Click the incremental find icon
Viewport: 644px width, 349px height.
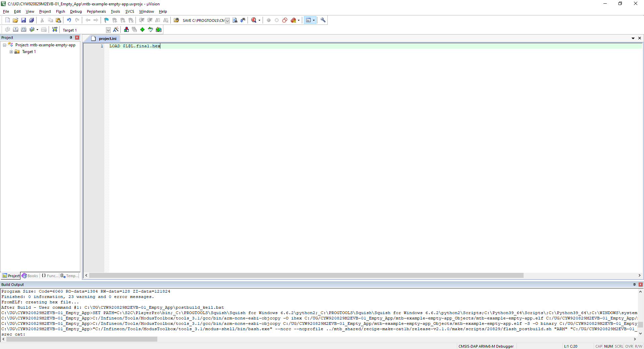coord(243,20)
